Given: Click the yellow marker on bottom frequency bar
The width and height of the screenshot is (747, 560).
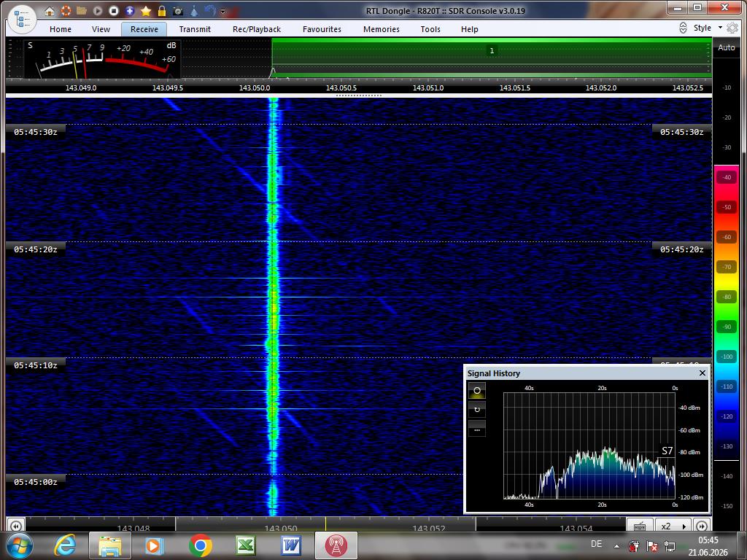Looking at the screenshot, I should click(x=326, y=524).
